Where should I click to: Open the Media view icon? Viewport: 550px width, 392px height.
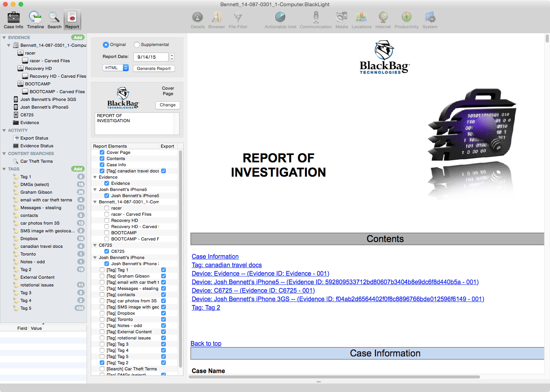(341, 18)
